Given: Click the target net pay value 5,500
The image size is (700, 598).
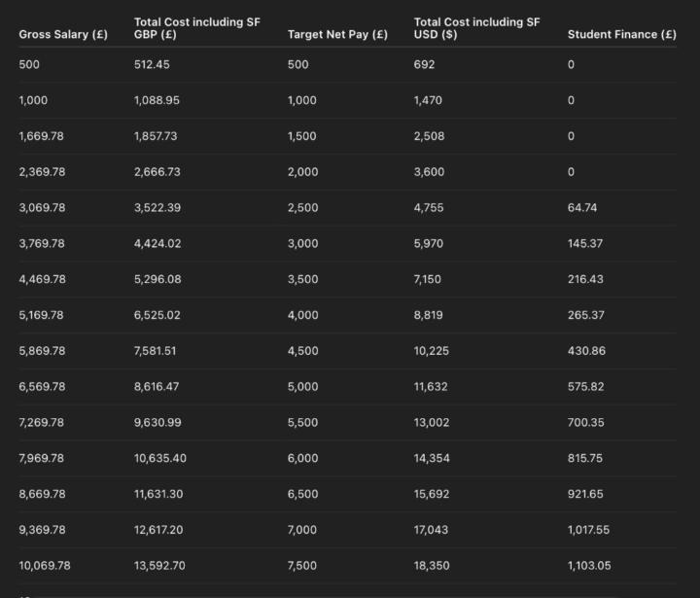Looking at the screenshot, I should 302,422.
